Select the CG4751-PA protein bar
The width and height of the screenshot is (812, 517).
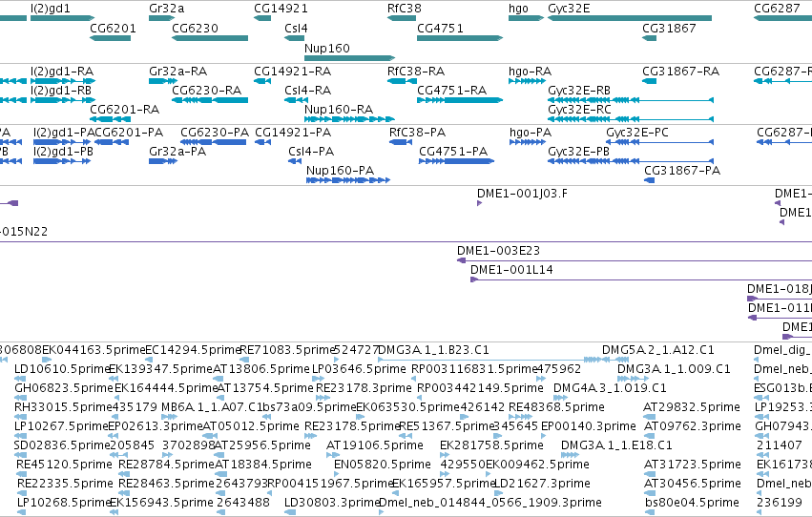456,161
